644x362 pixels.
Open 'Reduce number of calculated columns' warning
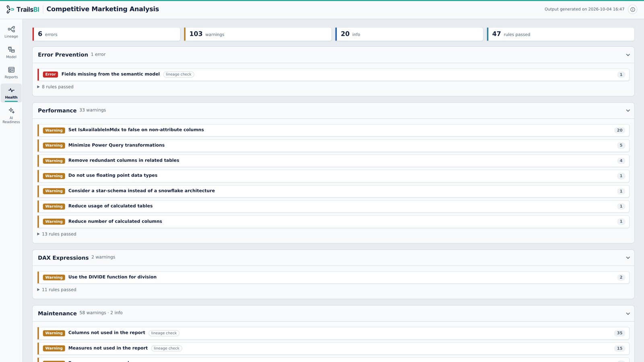point(333,222)
